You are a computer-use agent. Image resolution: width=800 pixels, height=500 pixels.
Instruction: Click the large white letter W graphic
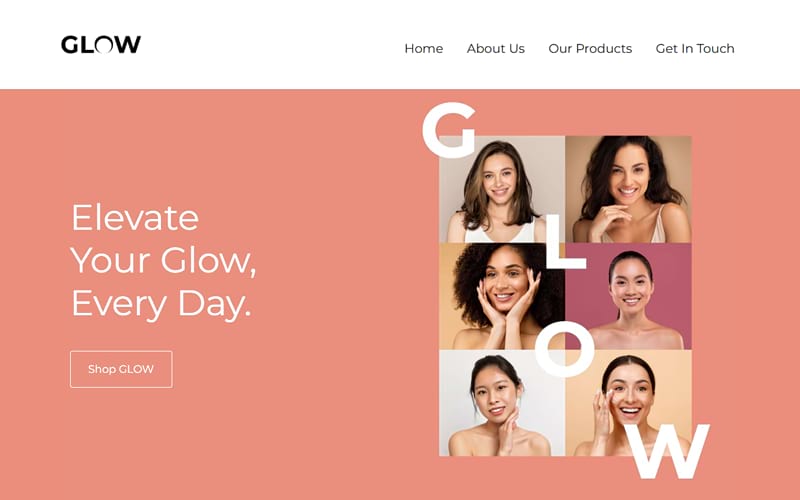671,452
